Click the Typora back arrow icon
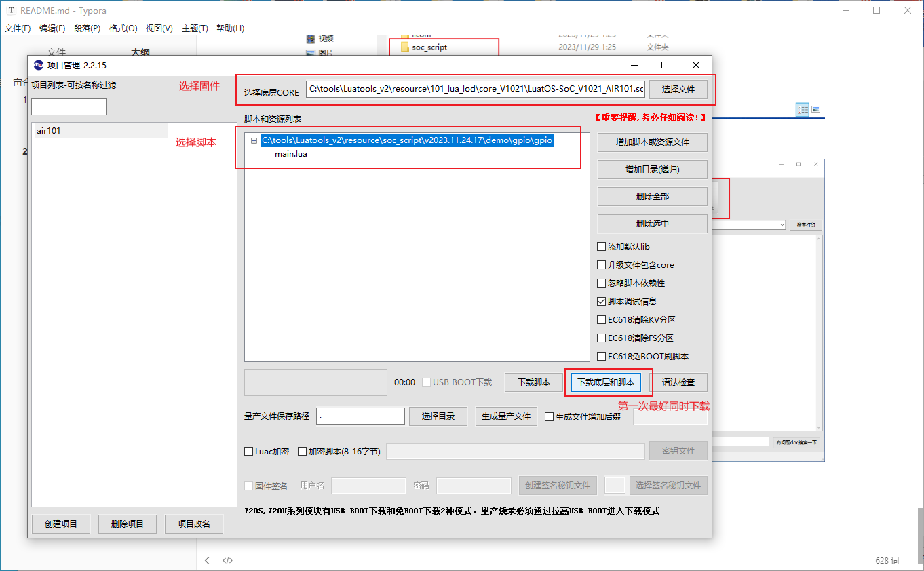This screenshot has width=924, height=571. pos(207,560)
